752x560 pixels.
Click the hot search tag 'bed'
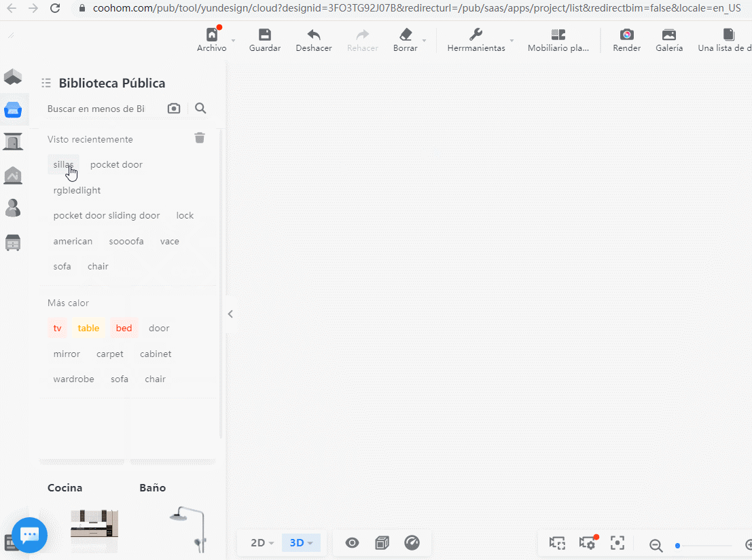tap(124, 329)
